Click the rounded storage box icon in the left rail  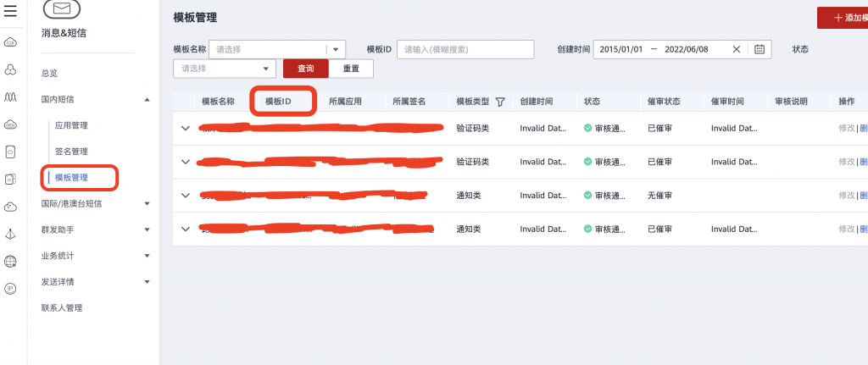[10, 152]
